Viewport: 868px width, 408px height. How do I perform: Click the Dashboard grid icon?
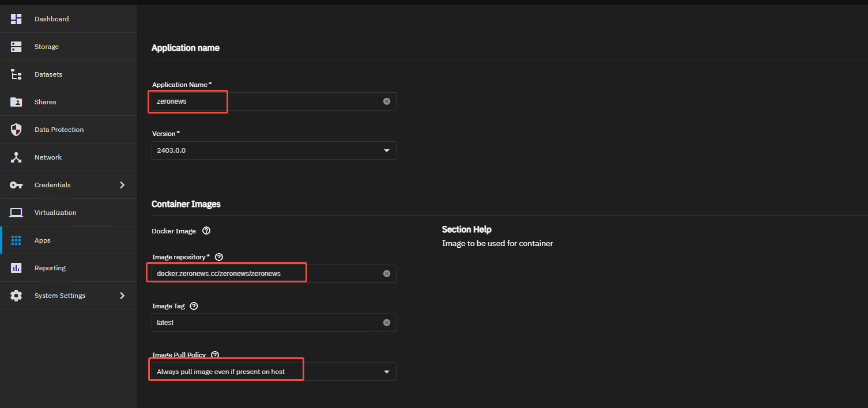(16, 19)
